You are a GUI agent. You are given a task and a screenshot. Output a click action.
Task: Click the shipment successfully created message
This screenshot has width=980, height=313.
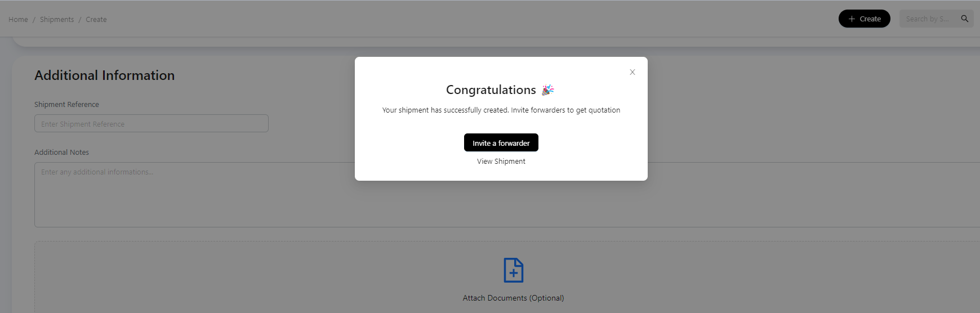[501, 110]
